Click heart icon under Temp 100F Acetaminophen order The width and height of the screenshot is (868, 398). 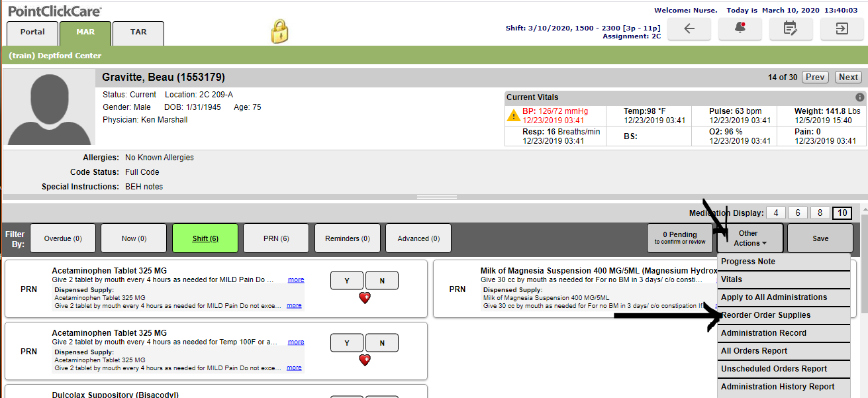364,360
